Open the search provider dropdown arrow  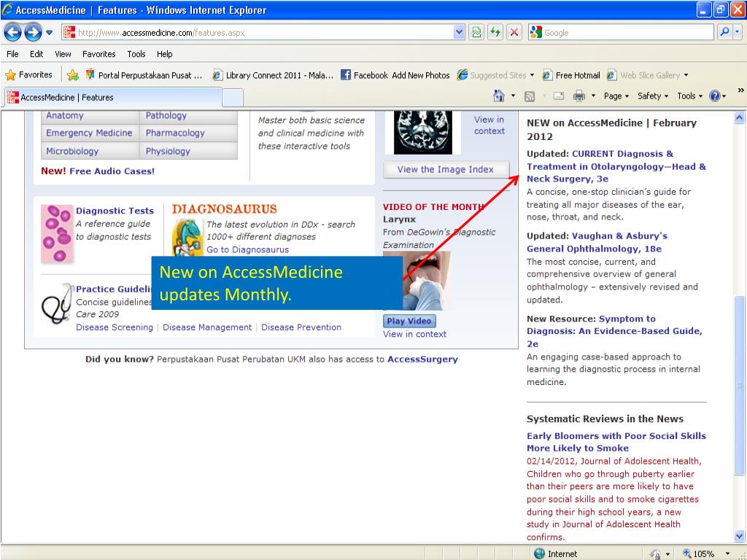737,32
